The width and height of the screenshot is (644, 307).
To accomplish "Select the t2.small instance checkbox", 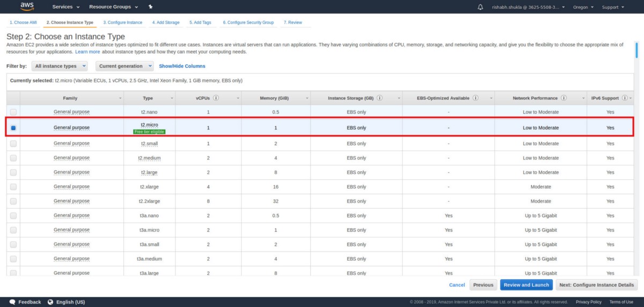I will pos(13,144).
